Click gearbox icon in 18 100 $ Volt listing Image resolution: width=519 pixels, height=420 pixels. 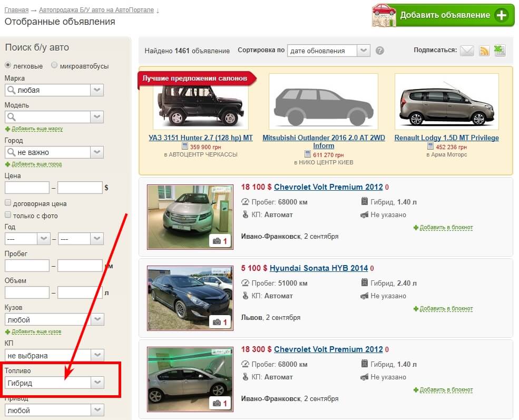(245, 214)
